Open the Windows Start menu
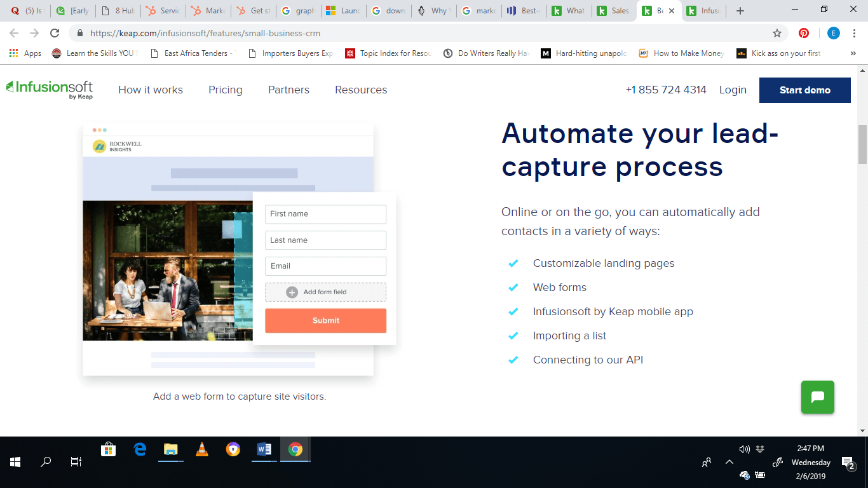 pyautogui.click(x=15, y=462)
